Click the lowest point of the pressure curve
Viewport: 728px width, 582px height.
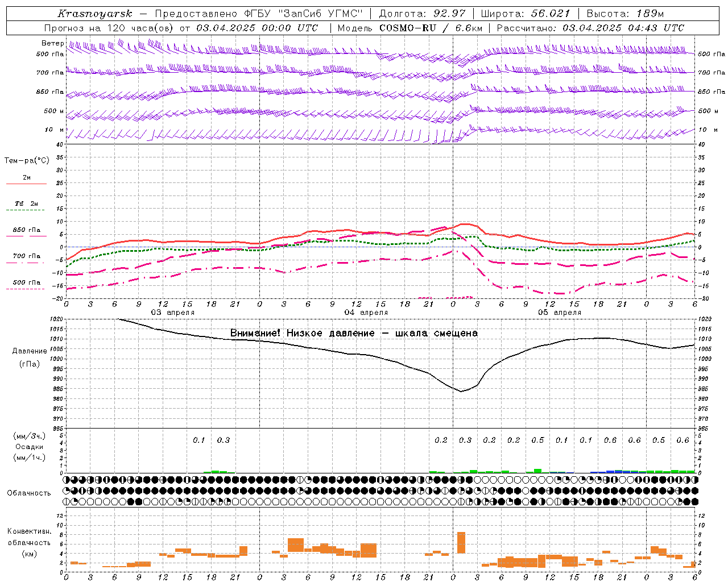coord(462,391)
